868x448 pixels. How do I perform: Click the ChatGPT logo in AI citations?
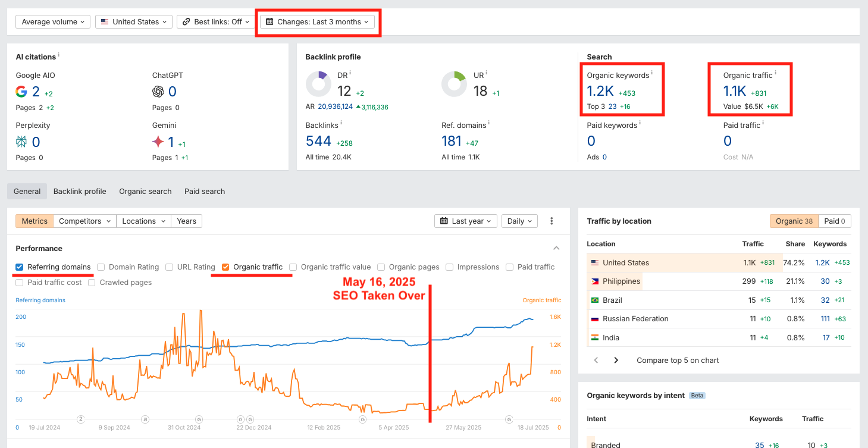[158, 91]
